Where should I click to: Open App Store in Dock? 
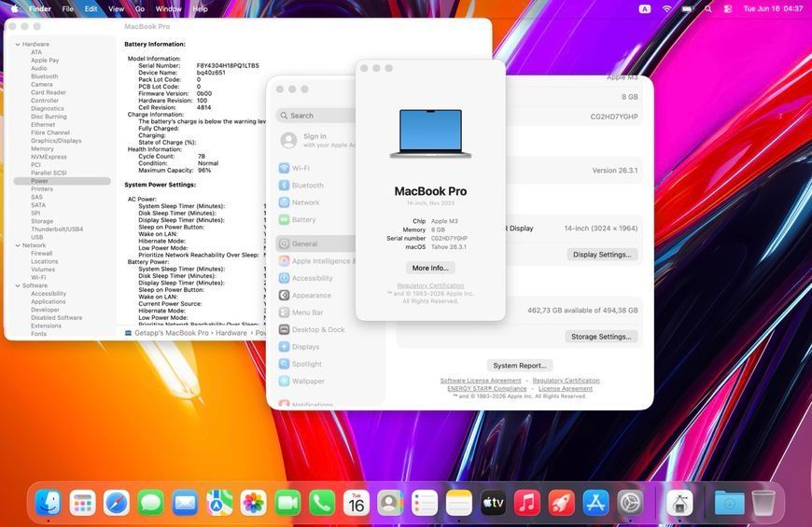coord(595,503)
